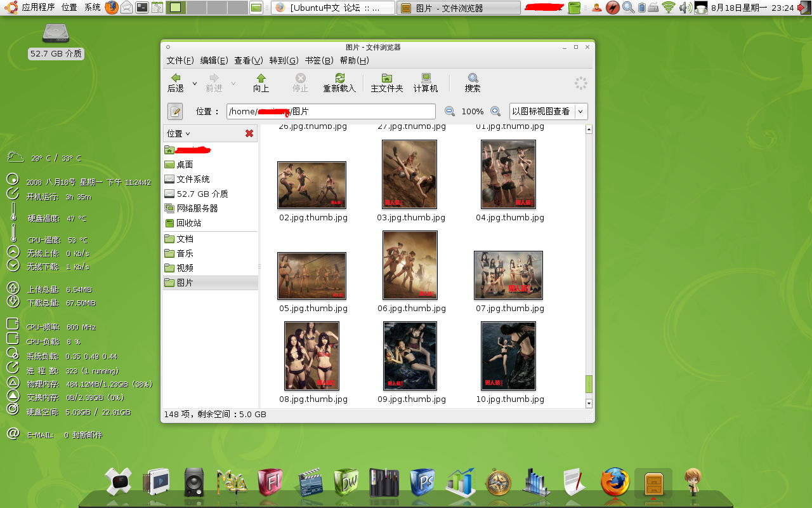Open the clapperboard video icon in dock
The height and width of the screenshot is (508, 812).
coord(310,483)
